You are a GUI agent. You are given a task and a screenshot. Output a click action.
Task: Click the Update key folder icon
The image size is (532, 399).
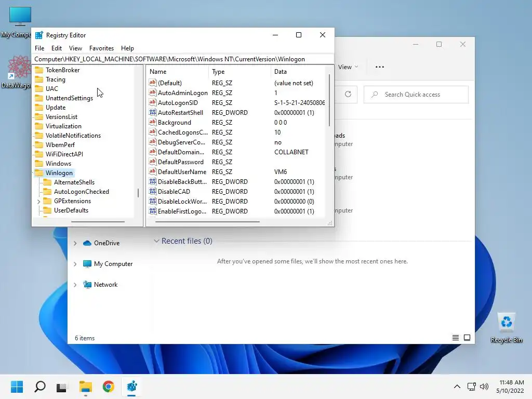coord(39,107)
